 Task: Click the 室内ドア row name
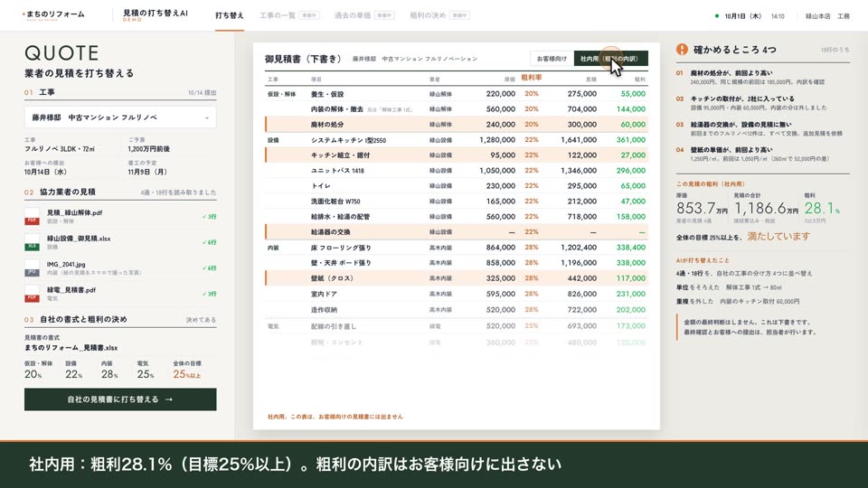(x=324, y=294)
